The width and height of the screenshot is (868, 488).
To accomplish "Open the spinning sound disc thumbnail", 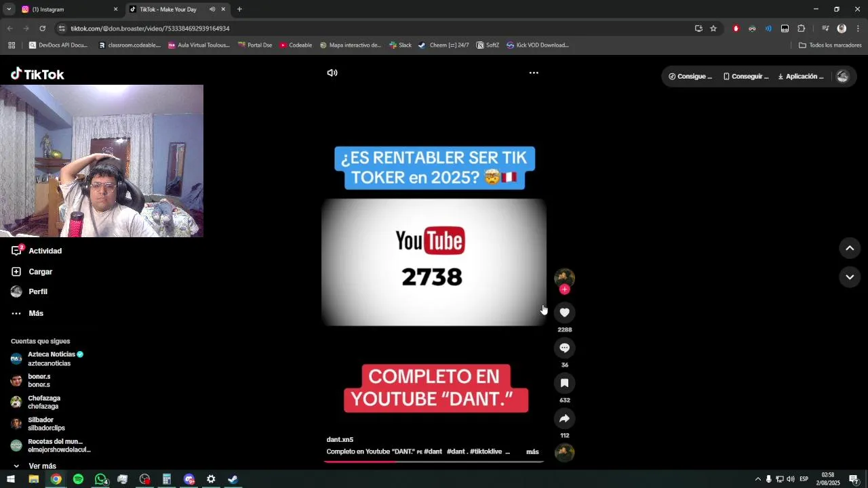I will point(564,452).
